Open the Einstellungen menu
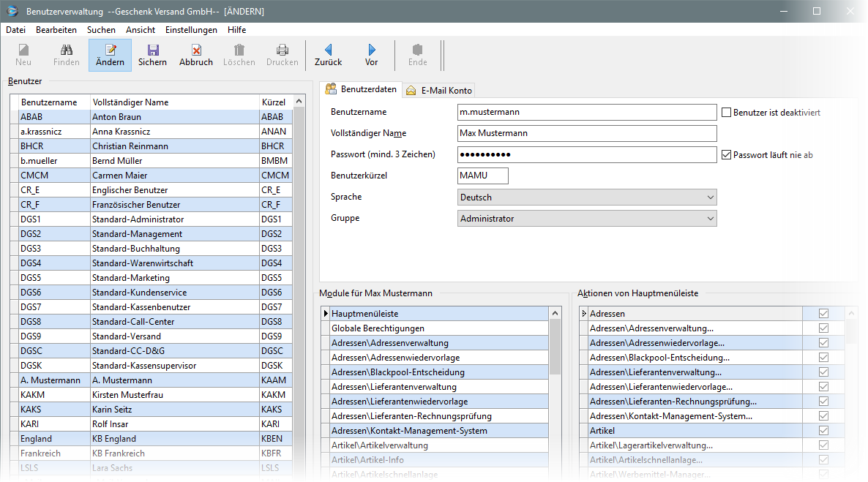868x482 pixels. 191,30
